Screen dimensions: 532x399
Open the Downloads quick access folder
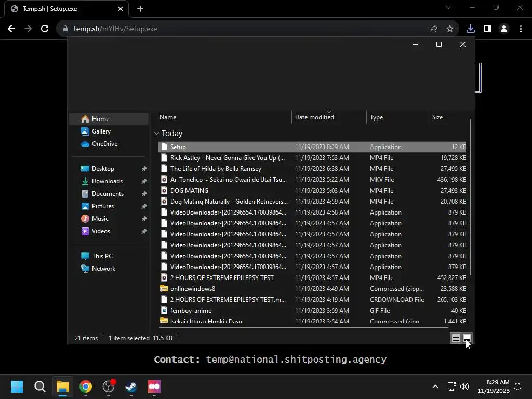[x=107, y=181]
